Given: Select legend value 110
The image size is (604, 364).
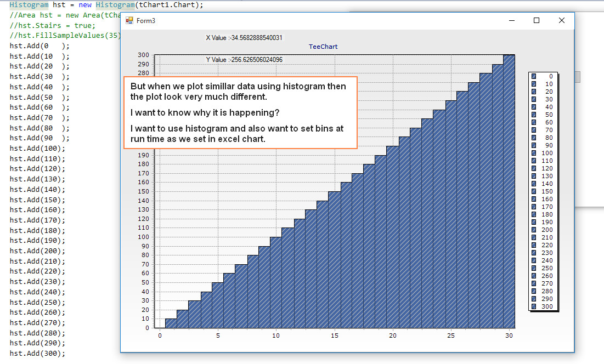Looking at the screenshot, I should [x=547, y=161].
